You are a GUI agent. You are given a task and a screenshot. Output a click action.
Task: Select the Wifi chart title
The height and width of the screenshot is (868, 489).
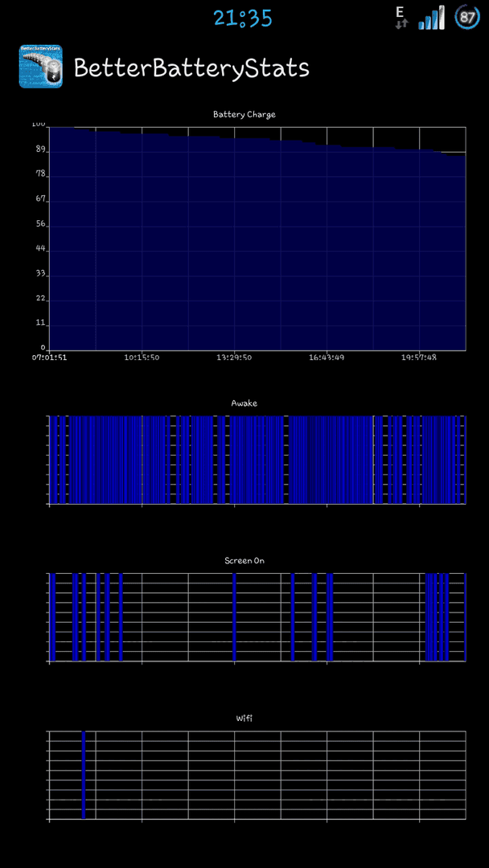click(x=244, y=719)
